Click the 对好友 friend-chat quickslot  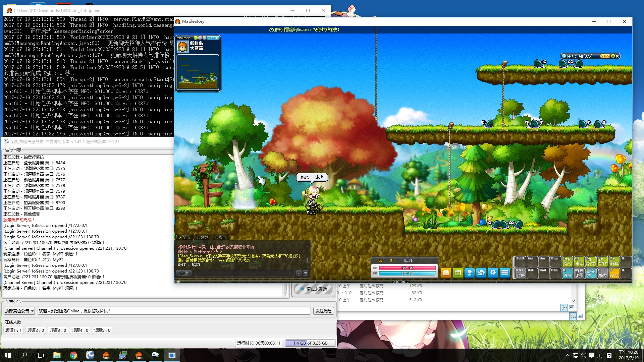591,261
